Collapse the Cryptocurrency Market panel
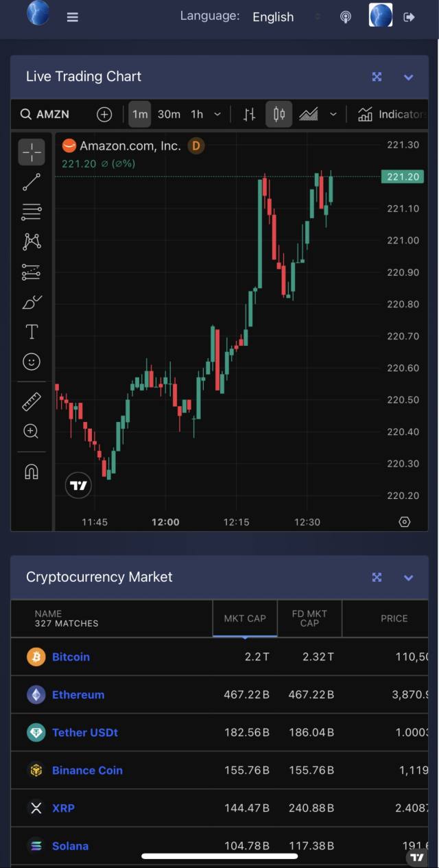 (x=409, y=578)
